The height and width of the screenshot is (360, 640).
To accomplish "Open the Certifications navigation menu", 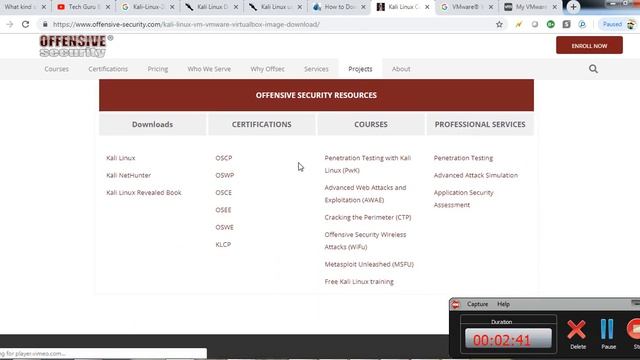I will click(108, 69).
